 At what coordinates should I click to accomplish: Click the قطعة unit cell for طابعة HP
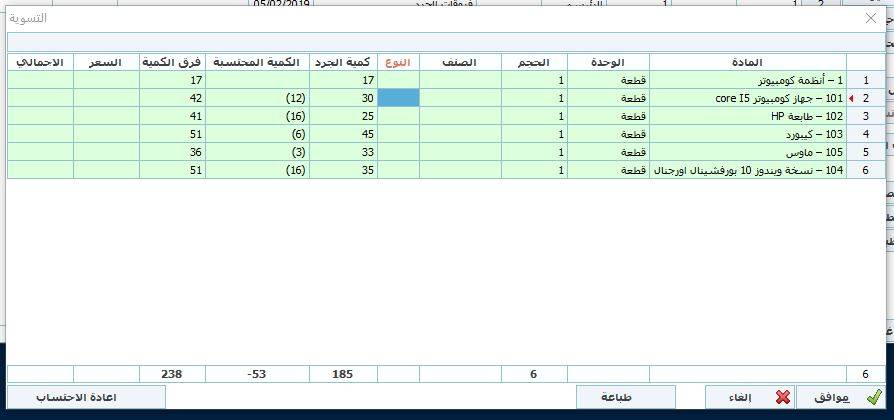pos(608,116)
